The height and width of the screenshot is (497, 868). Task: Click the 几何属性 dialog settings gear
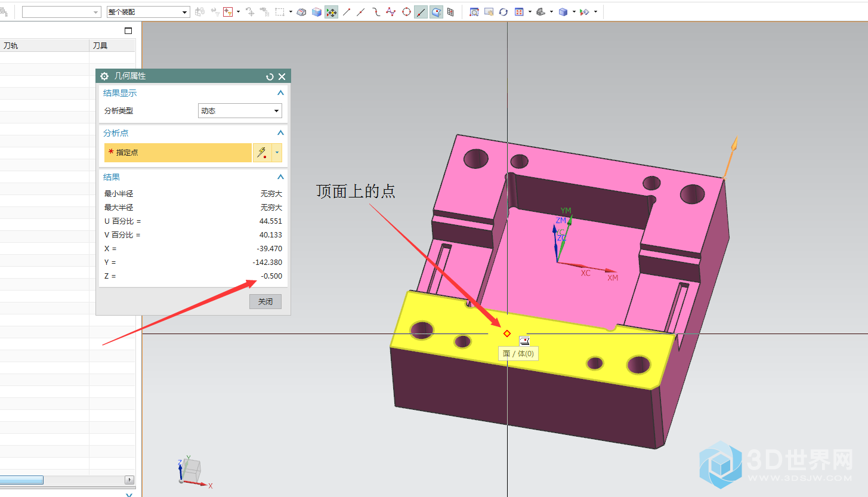(104, 76)
